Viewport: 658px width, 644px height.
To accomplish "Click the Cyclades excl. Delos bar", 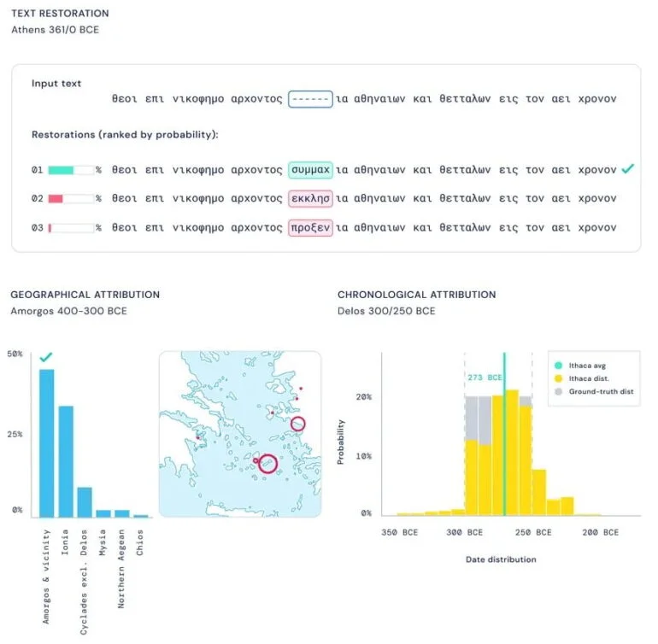I will pos(85,502).
